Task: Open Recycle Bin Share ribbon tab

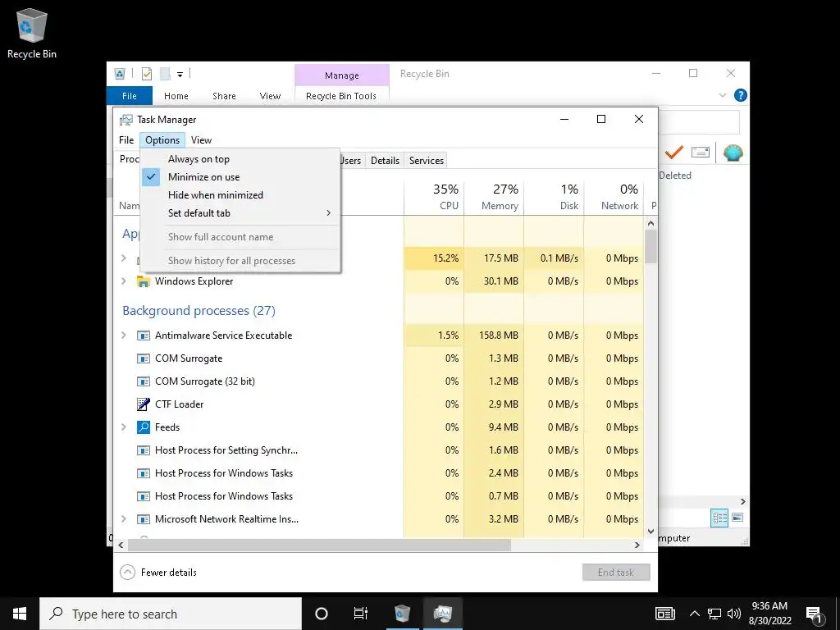Action: pos(224,96)
